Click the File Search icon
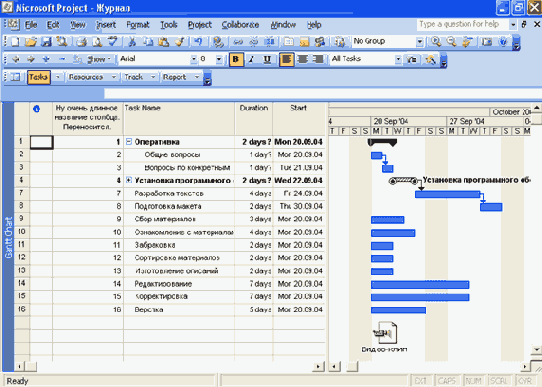 click(62, 42)
